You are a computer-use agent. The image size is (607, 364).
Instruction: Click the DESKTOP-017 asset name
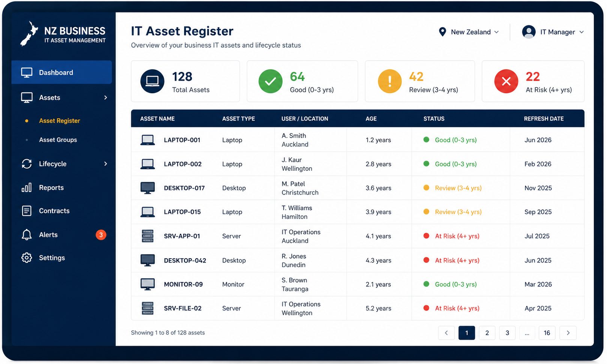tap(184, 188)
